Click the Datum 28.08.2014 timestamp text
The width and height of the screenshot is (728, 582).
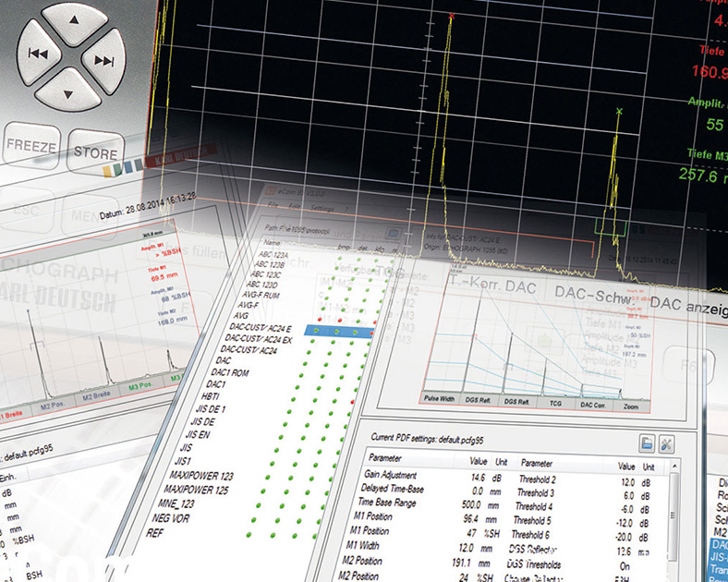(148, 206)
